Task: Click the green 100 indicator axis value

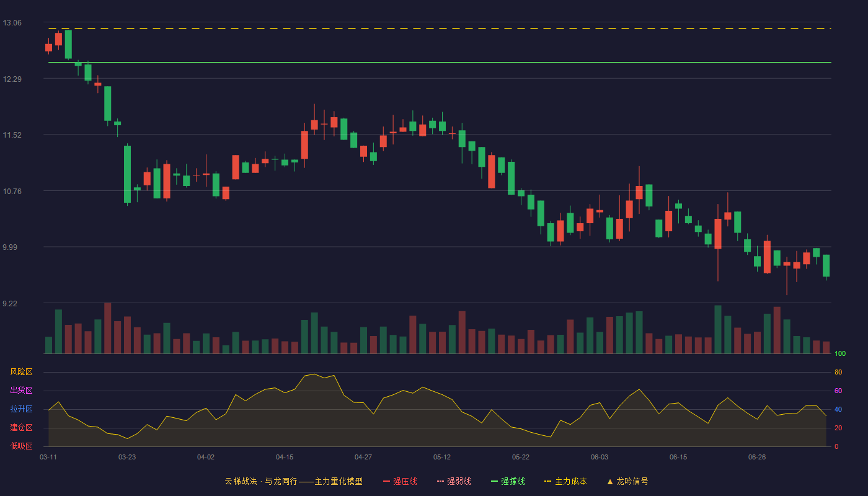Action: [x=840, y=353]
